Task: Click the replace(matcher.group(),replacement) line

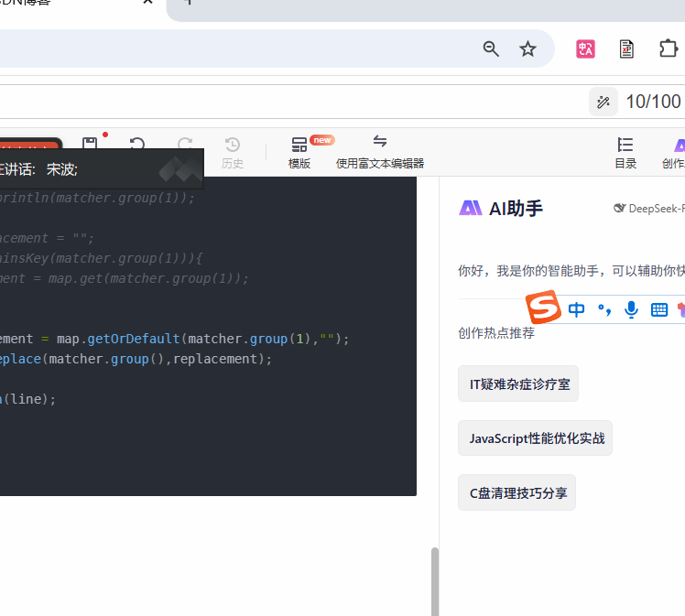Action: pos(136,359)
